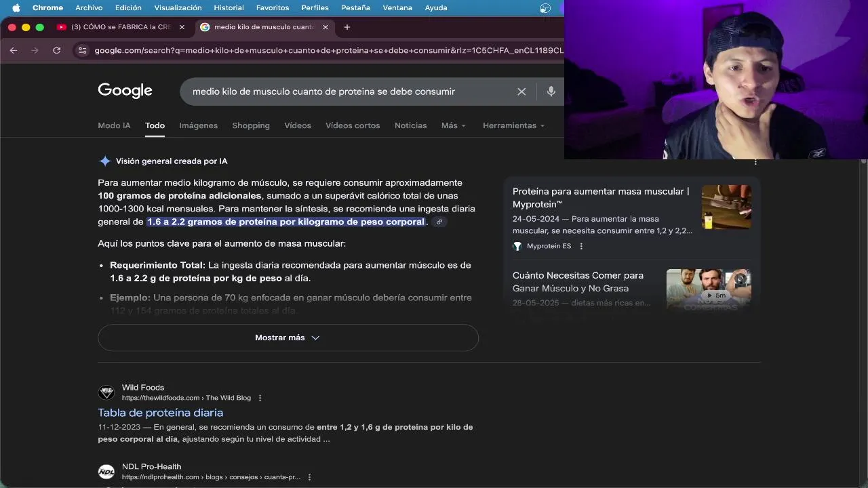Image resolution: width=868 pixels, height=488 pixels.
Task: Switch to Vídeos cortos results
Action: (353, 125)
